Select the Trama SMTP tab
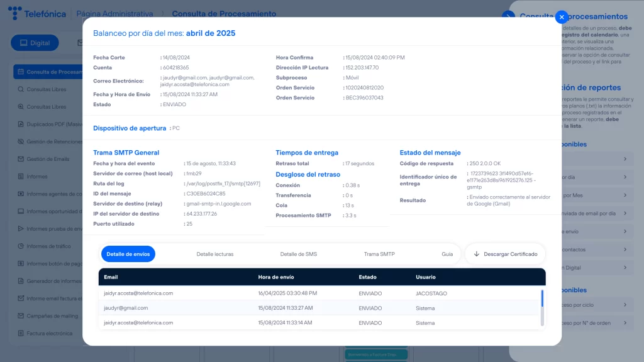644x362 pixels. (x=379, y=254)
